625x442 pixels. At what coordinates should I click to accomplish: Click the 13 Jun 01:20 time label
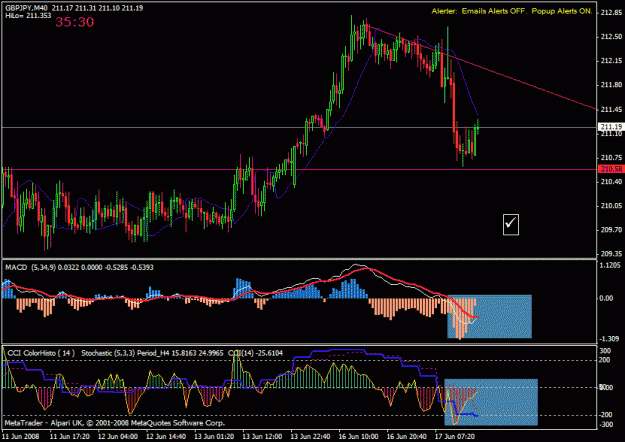click(x=214, y=436)
